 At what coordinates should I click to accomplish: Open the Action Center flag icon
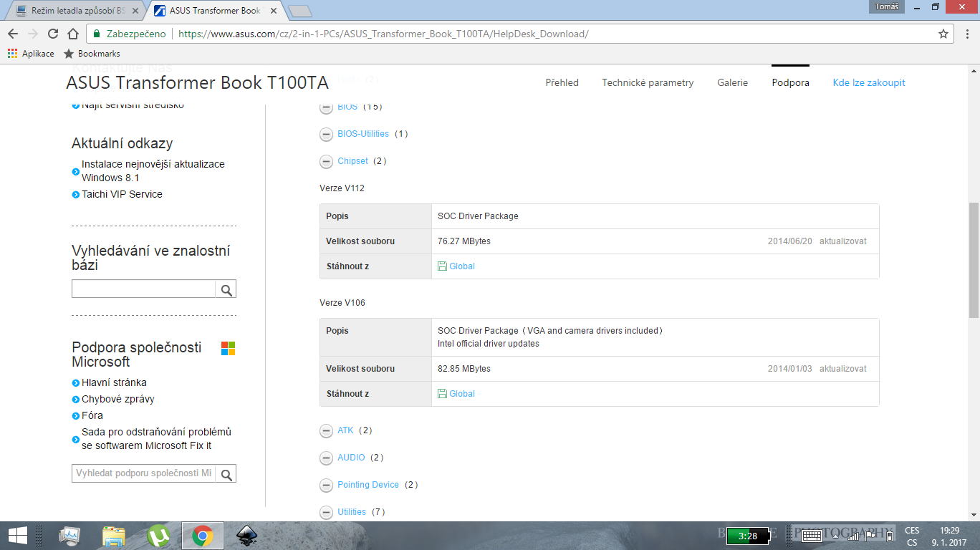[871, 536]
